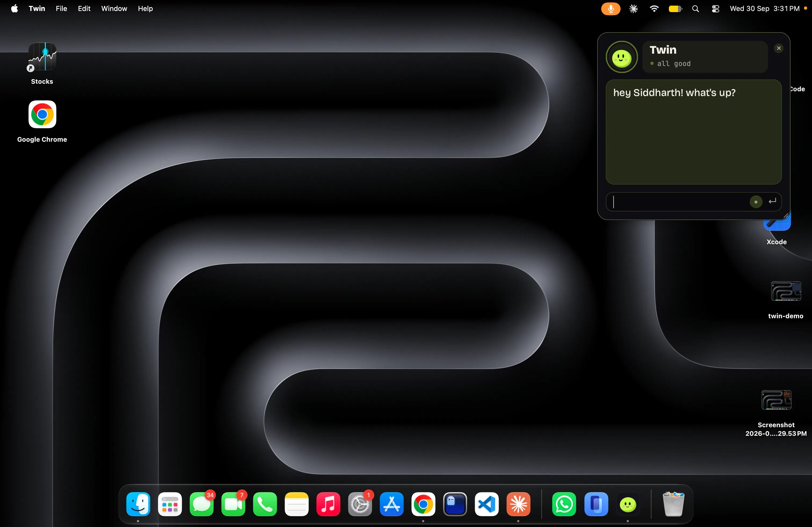Open the Window menu
The width and height of the screenshot is (812, 527).
point(114,9)
